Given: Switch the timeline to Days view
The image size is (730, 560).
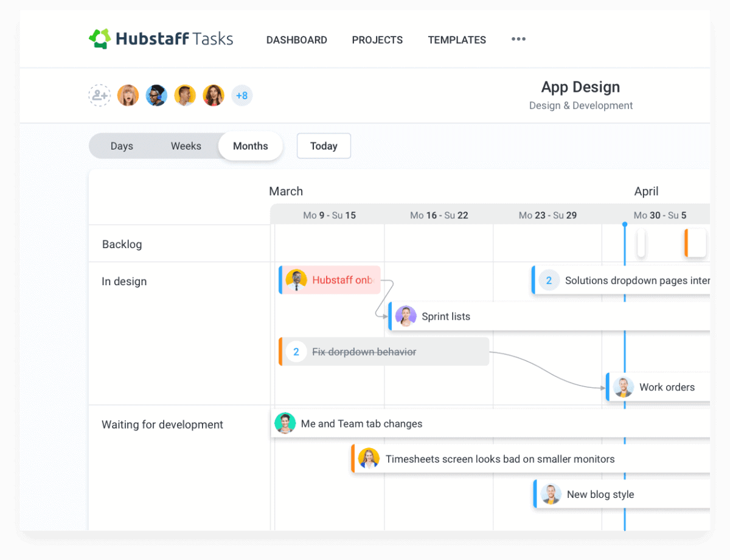Looking at the screenshot, I should 122,146.
